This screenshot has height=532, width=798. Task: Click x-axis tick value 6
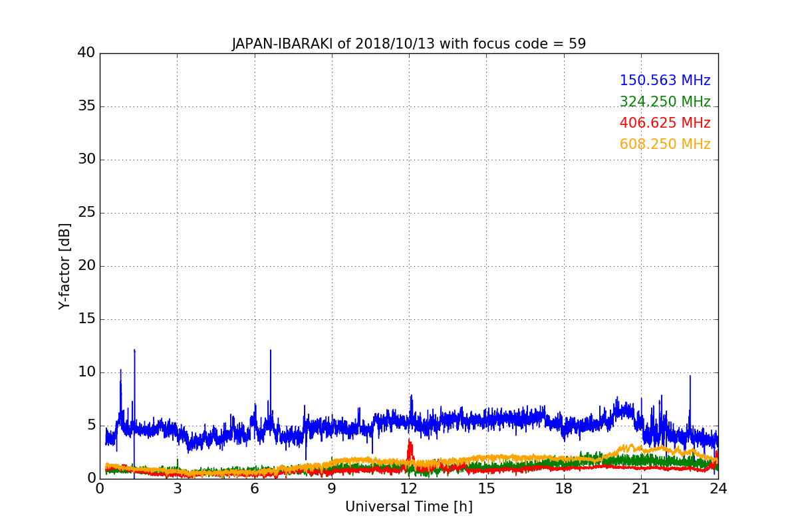tap(254, 488)
